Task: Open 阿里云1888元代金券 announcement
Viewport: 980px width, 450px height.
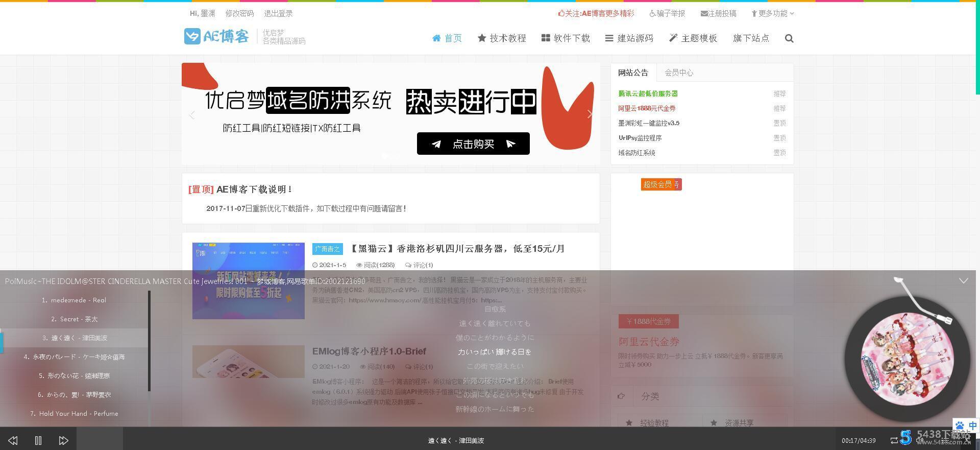Action: click(647, 108)
